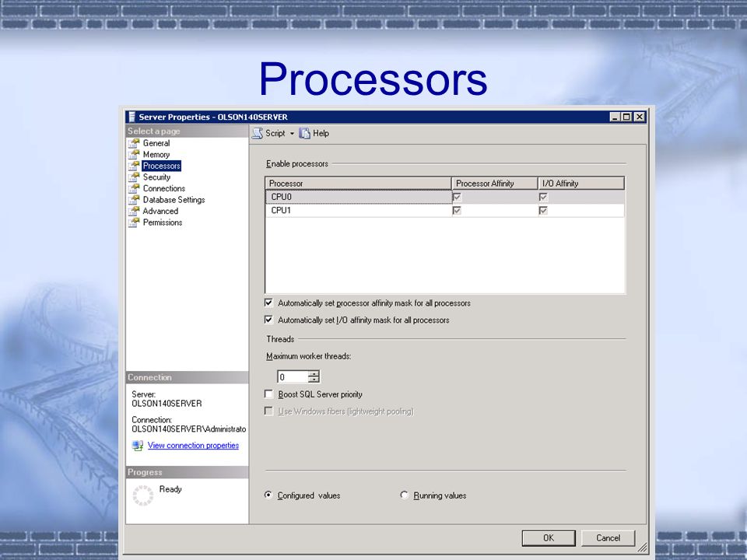Uncheck automatically set I/O affinity mask
This screenshot has height=560, width=747.
coord(268,320)
